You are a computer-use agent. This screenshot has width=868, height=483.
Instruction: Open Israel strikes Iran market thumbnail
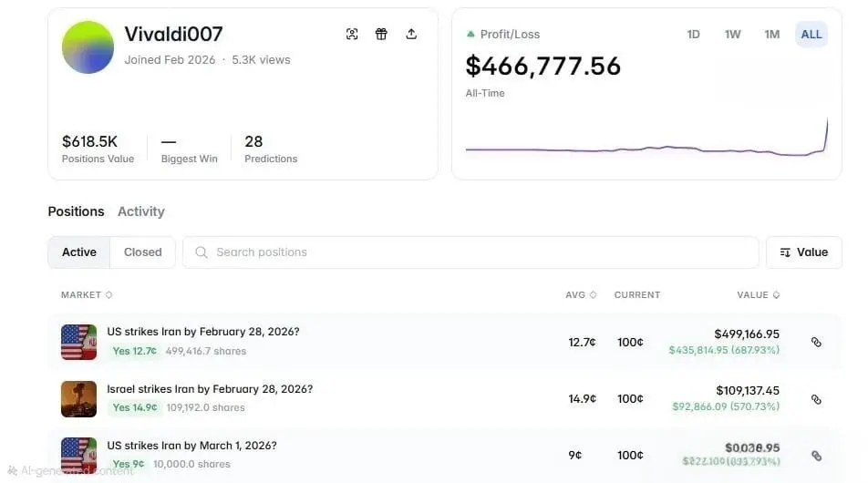pos(78,399)
